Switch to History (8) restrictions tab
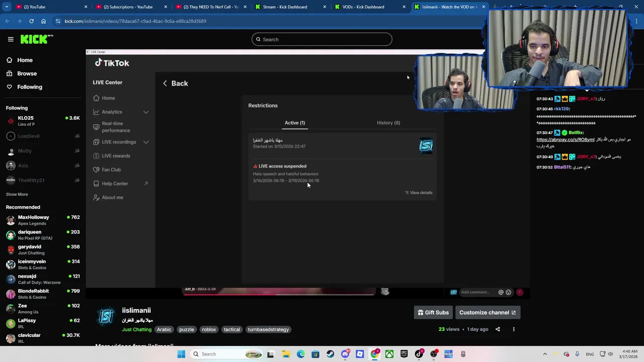This screenshot has height=362, width=644. point(388,123)
